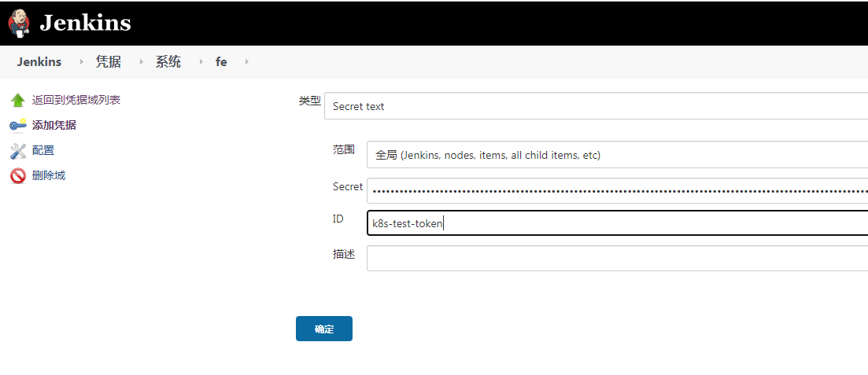Click the 确定 confirm button
The image size is (868, 375).
[324, 329]
